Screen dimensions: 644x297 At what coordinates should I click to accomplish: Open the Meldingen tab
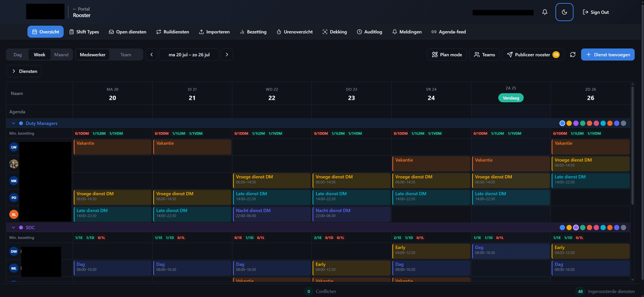(407, 32)
